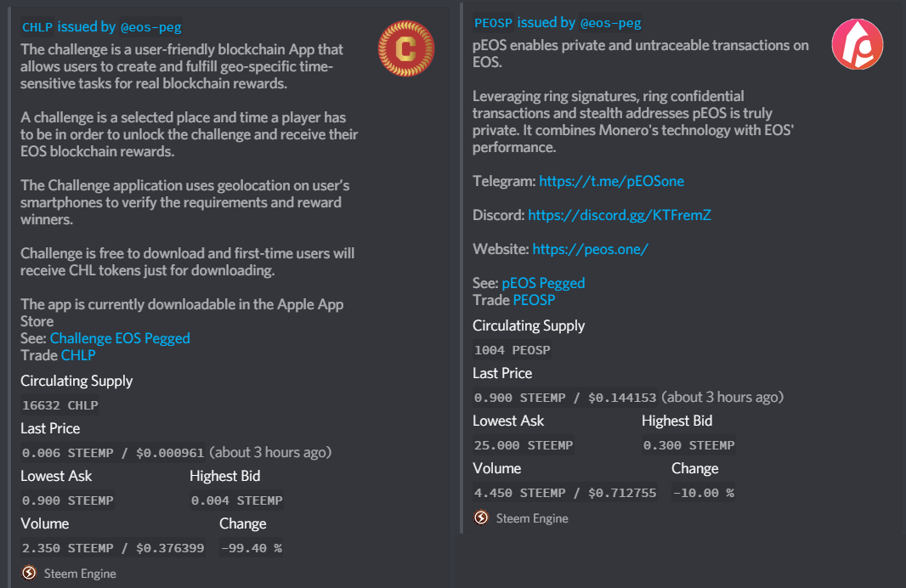Visit the peos.one website link

590,249
